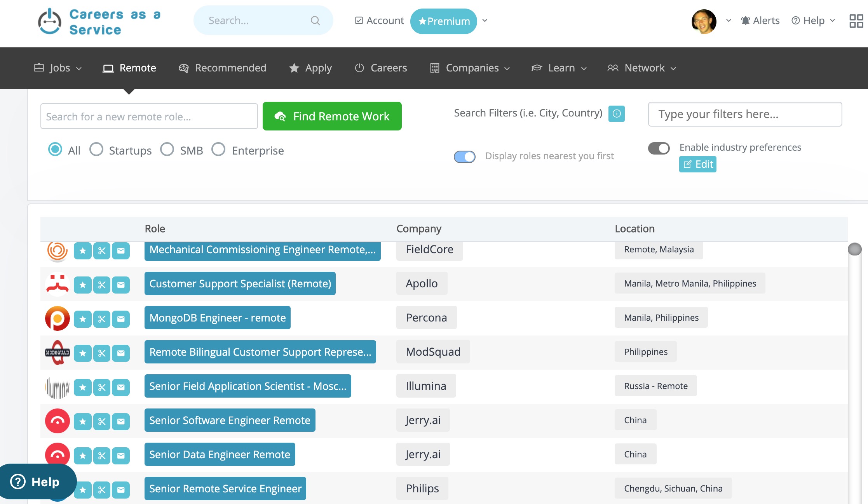Star the Senior Data Engineer Remote role
This screenshot has height=504, width=868.
coord(83,456)
